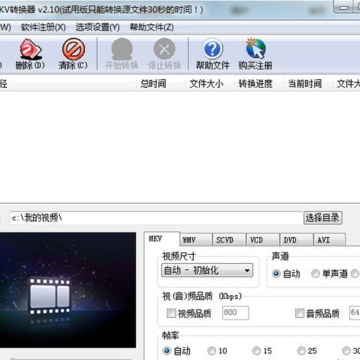Viewport: 360px width, 360px height.
Task: Select frame rate 25 radio
Action: coord(301,351)
